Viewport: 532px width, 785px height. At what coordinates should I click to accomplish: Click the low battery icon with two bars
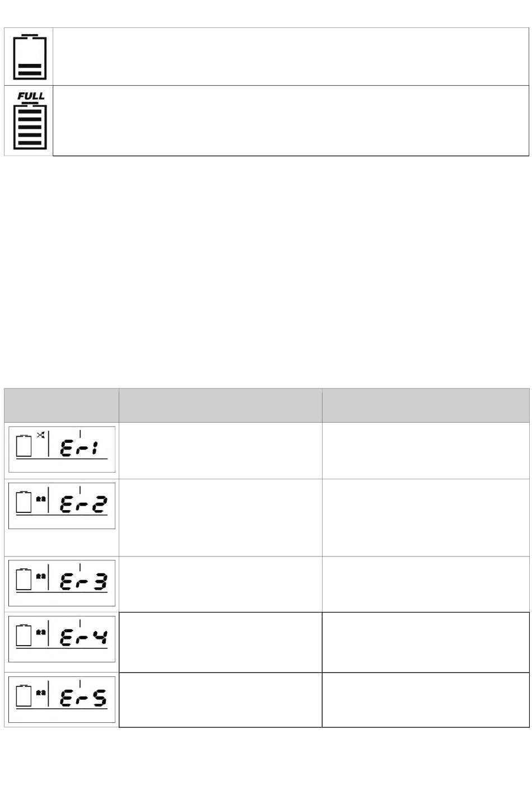point(30,57)
